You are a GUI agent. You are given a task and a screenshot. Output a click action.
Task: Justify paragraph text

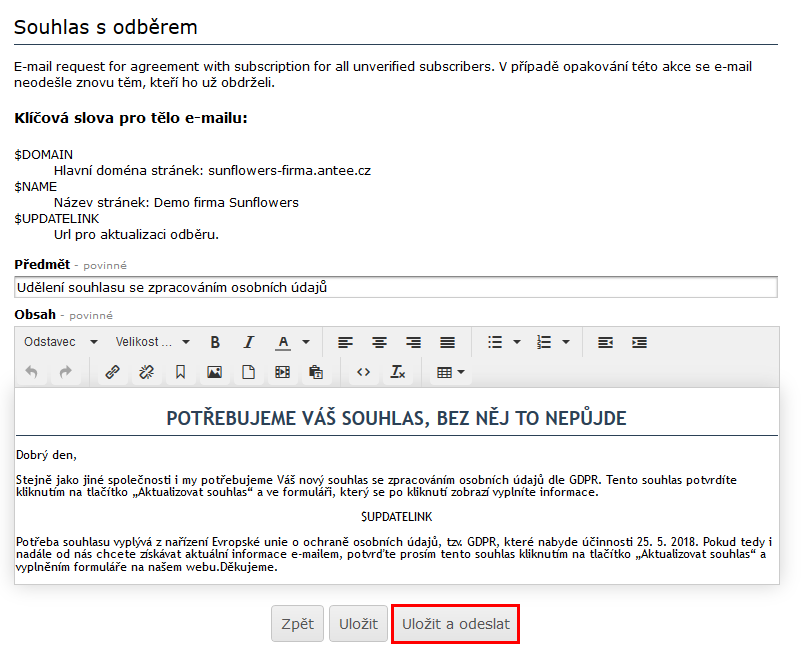click(447, 342)
